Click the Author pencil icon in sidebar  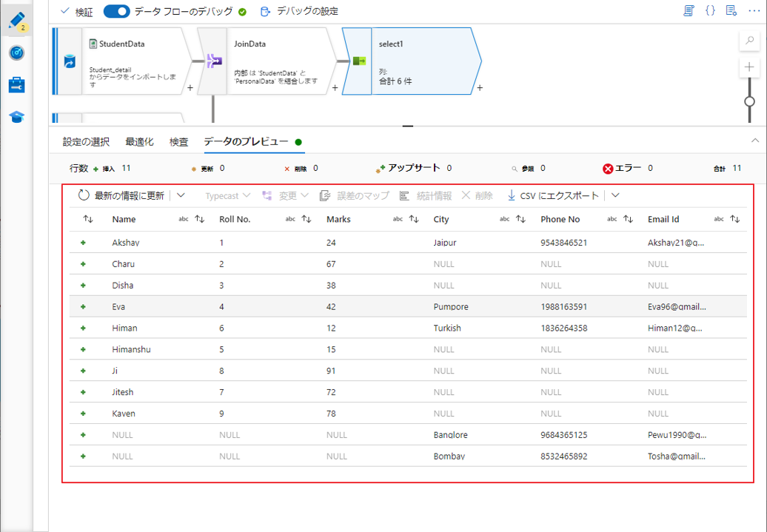click(x=16, y=21)
